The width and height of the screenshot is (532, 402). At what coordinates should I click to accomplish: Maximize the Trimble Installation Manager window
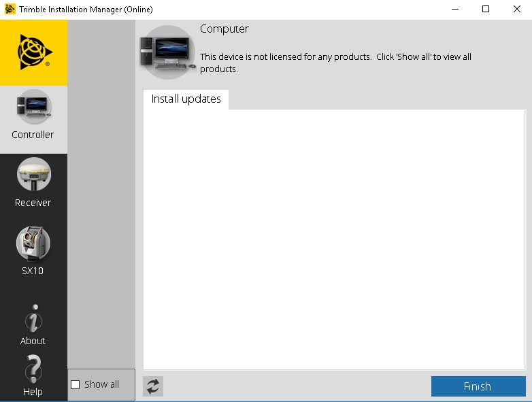click(x=486, y=9)
